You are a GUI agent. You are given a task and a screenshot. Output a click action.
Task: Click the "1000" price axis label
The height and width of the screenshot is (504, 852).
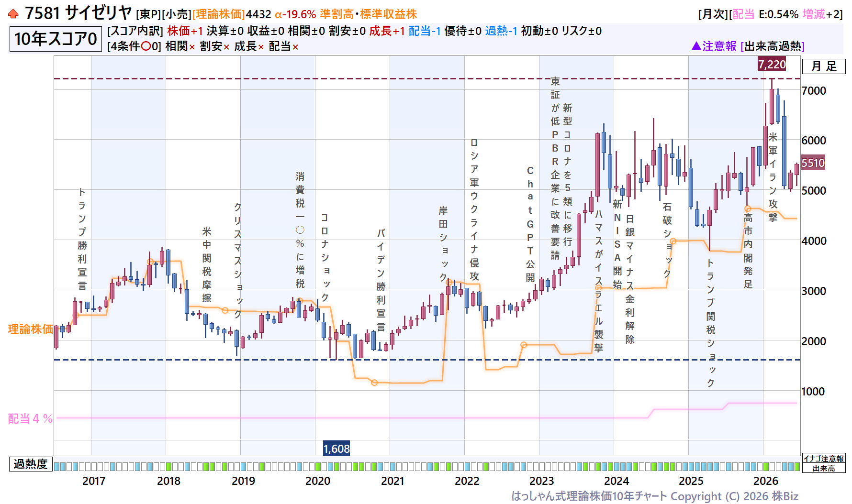[x=814, y=392]
